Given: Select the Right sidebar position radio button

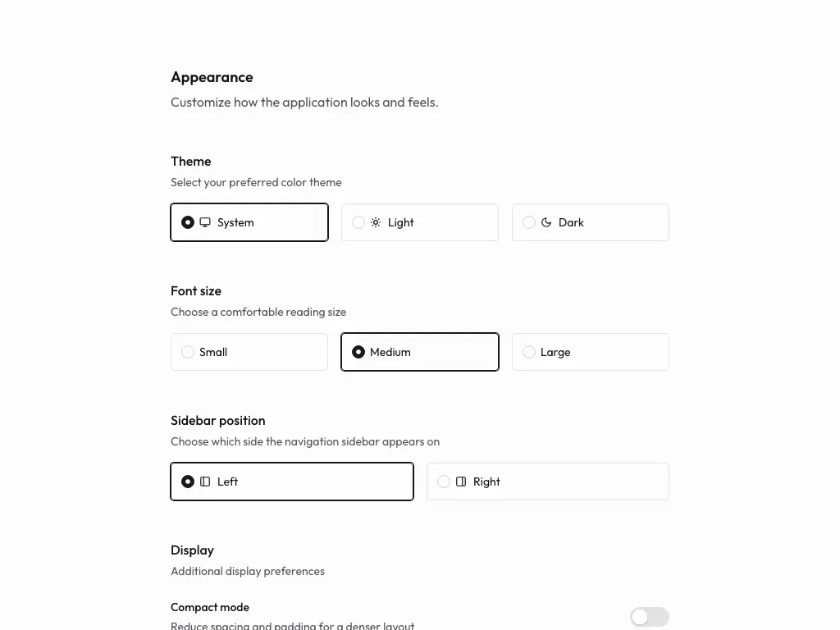Looking at the screenshot, I should pos(444,482).
